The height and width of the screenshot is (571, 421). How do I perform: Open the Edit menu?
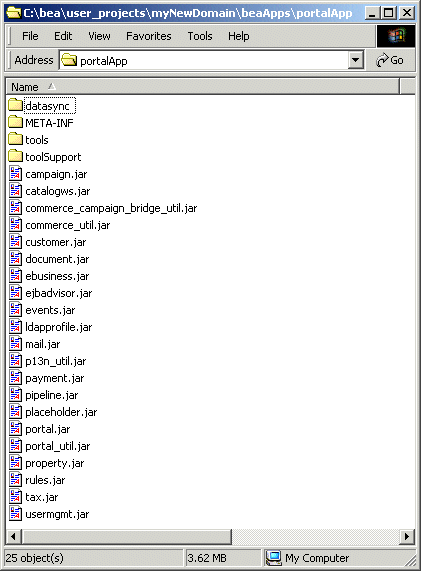[63, 36]
